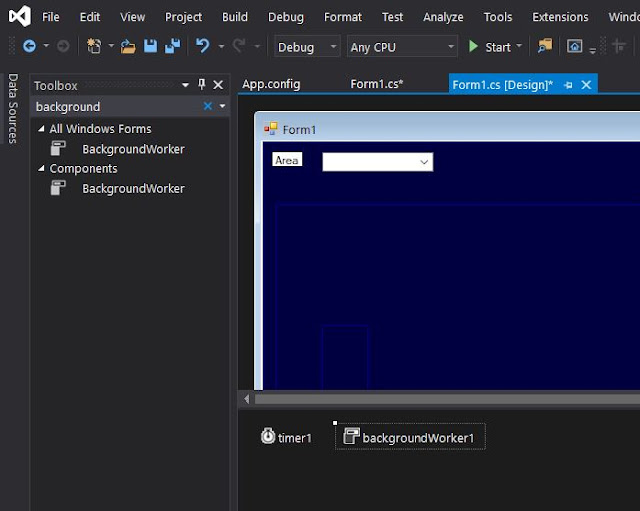Open the Redo history dropdown arrow
This screenshot has height=511, width=640.
[x=257, y=46]
